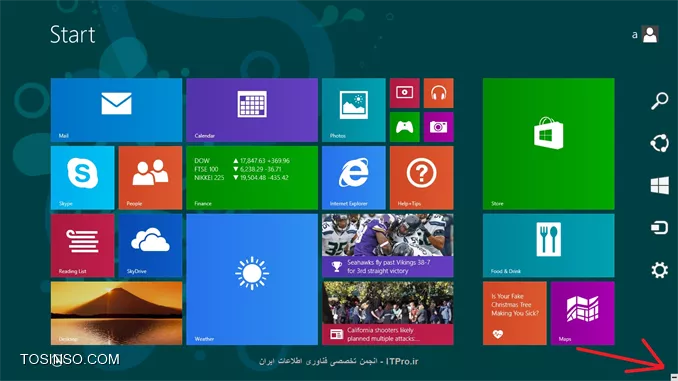The height and width of the screenshot is (381, 678).
Task: Open the Photos tile
Action: (x=354, y=110)
